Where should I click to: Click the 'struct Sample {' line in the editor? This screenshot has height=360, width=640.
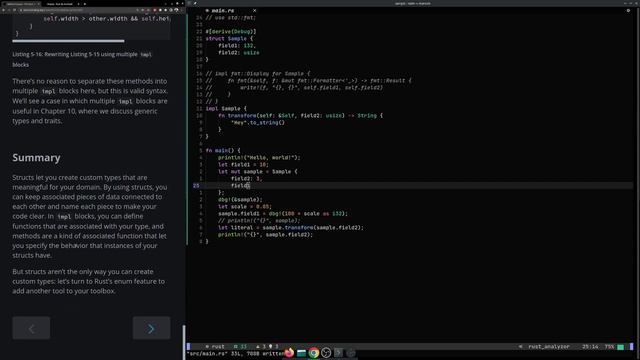point(229,38)
